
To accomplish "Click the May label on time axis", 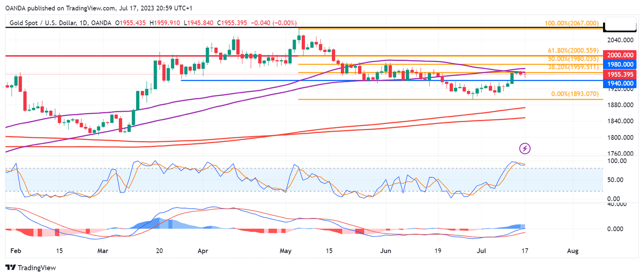I will 286,251.
